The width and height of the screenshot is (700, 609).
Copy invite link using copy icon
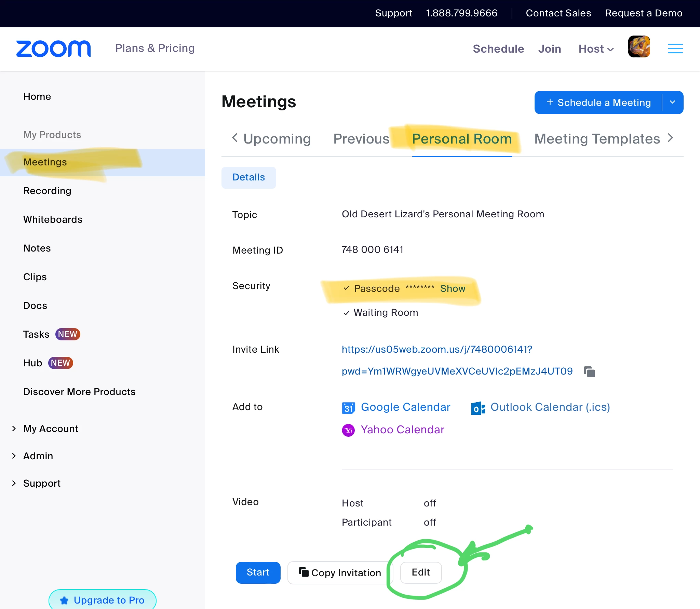tap(589, 372)
